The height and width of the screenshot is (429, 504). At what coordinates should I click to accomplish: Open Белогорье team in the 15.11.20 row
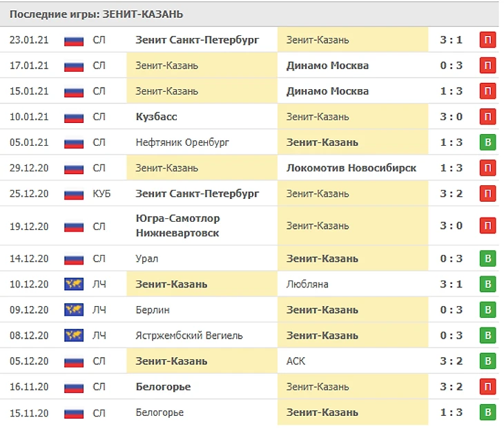[159, 412]
